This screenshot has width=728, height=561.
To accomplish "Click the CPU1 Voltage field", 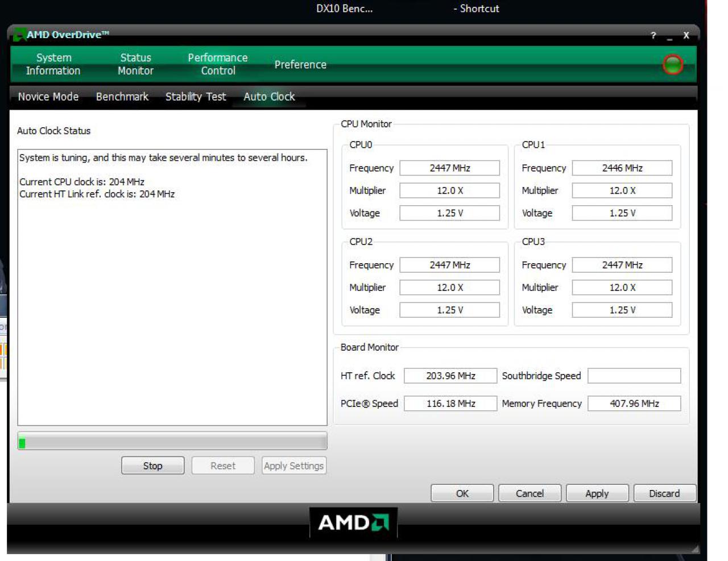I will [622, 213].
